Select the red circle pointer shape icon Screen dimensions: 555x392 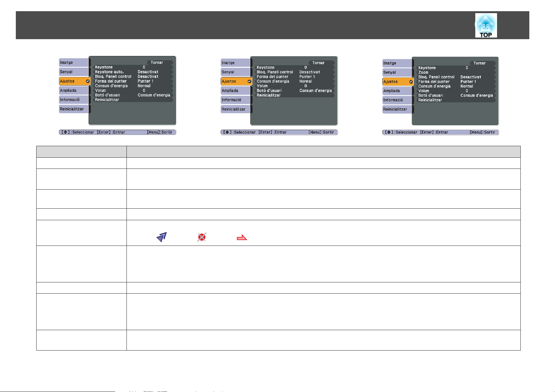coord(202,237)
